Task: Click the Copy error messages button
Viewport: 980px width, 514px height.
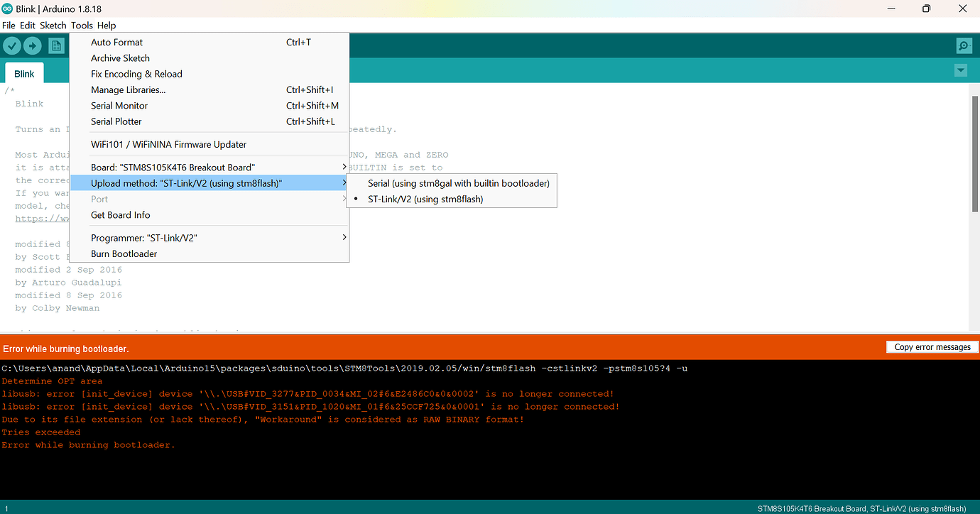Action: click(x=932, y=346)
